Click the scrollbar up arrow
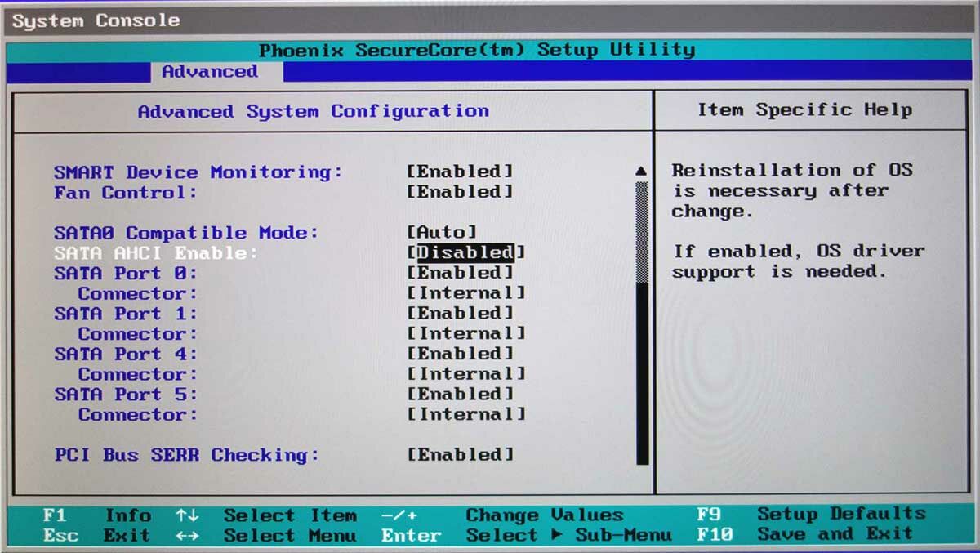Screen dimensions: 980x553 pyautogui.click(x=641, y=172)
